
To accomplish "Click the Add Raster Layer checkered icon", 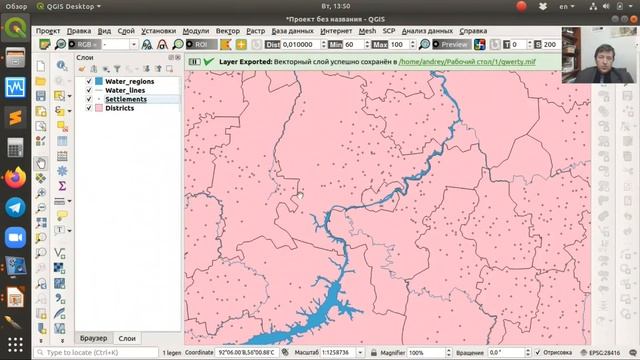I will 60,268.
